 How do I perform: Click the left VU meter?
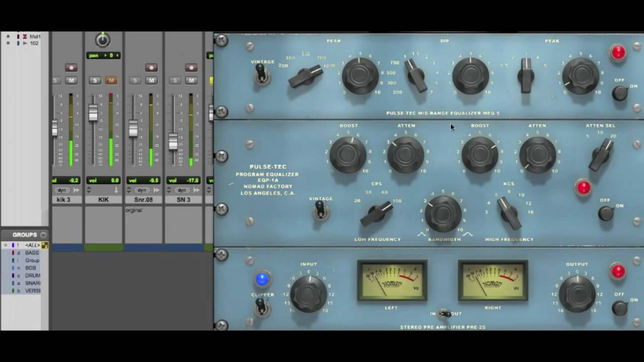click(392, 281)
